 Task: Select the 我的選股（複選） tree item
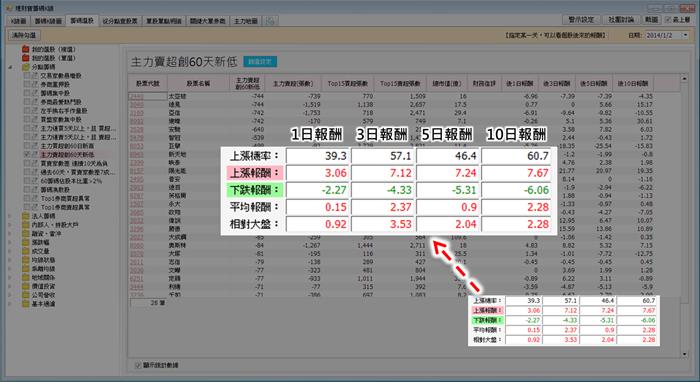click(54, 49)
